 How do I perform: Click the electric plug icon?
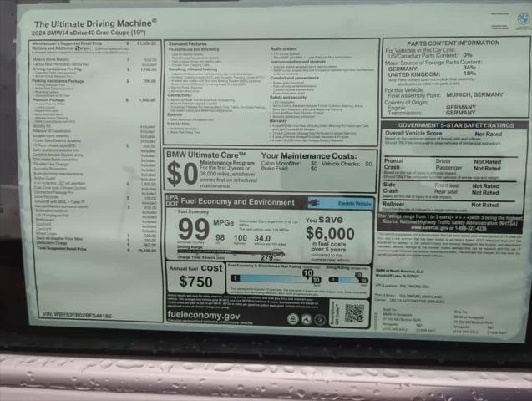(314, 203)
